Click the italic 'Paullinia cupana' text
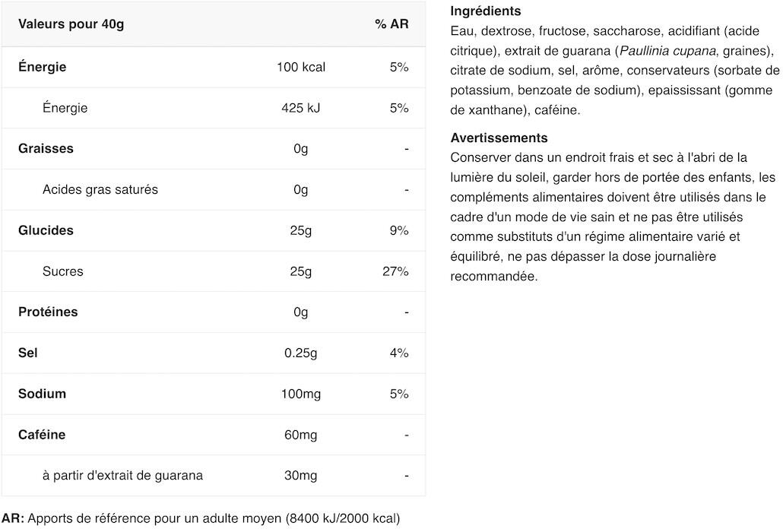 667,51
